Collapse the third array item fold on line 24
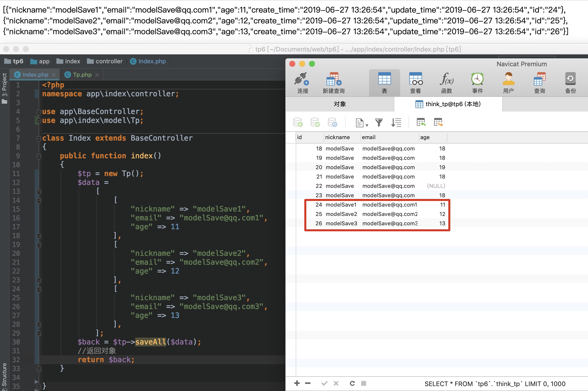The image size is (588, 391). click(39, 289)
